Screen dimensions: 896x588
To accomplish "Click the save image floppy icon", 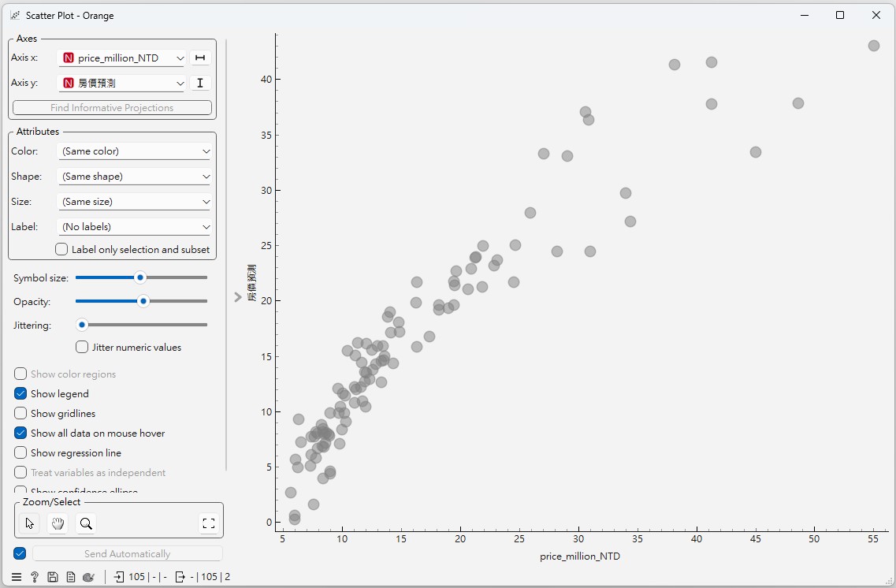I will (53, 577).
